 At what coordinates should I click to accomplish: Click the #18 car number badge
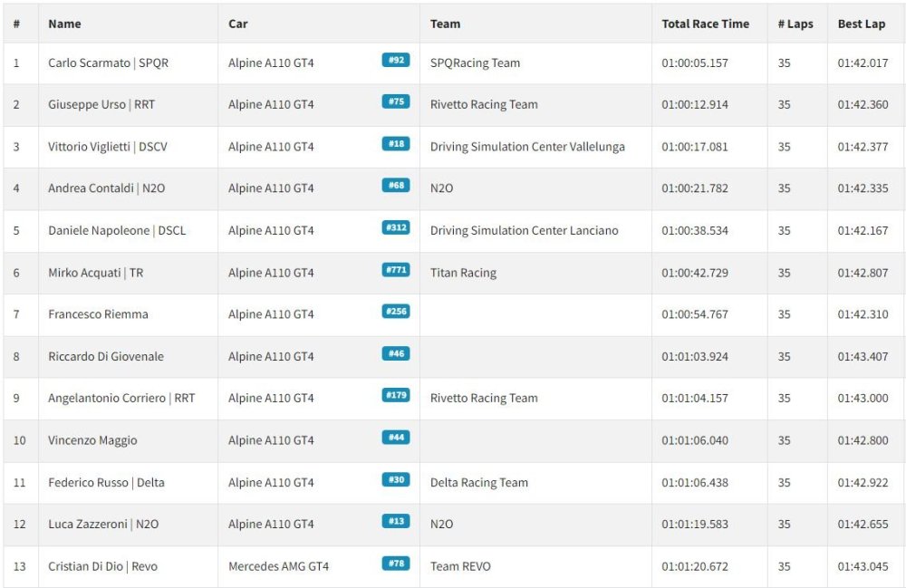click(396, 144)
